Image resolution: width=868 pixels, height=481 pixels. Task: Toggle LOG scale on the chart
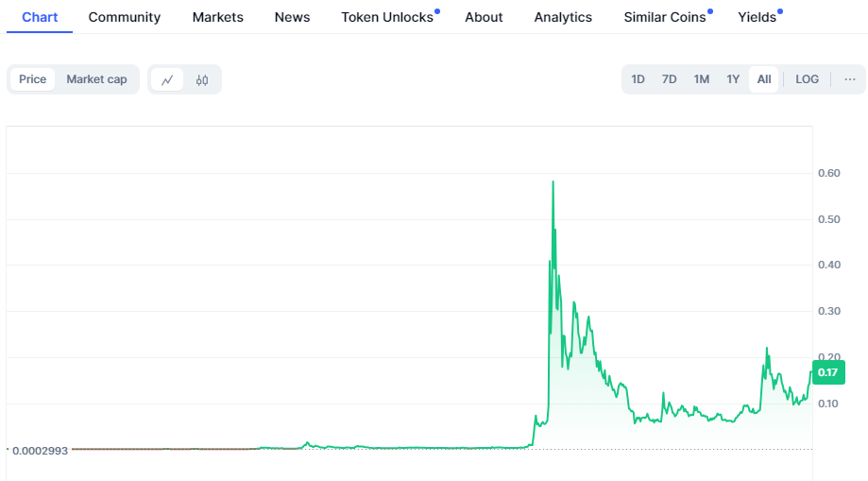(807, 79)
